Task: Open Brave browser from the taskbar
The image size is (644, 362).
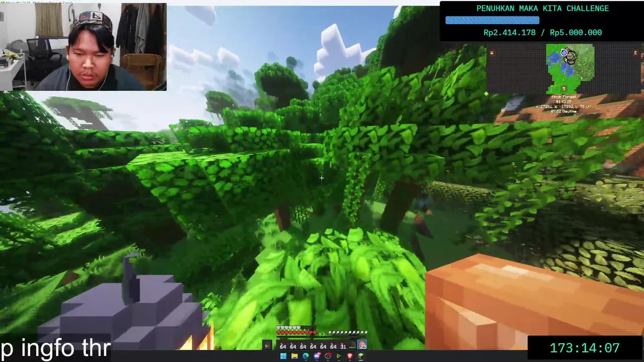Action: [x=350, y=356]
